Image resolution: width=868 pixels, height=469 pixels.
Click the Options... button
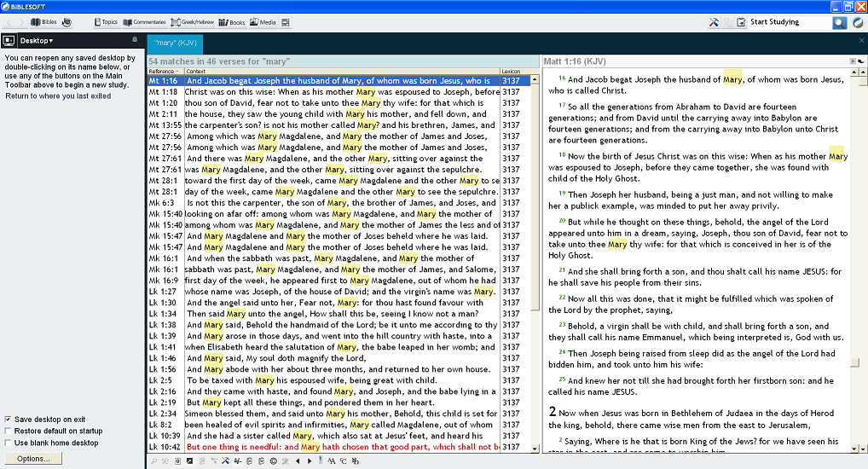[33, 459]
